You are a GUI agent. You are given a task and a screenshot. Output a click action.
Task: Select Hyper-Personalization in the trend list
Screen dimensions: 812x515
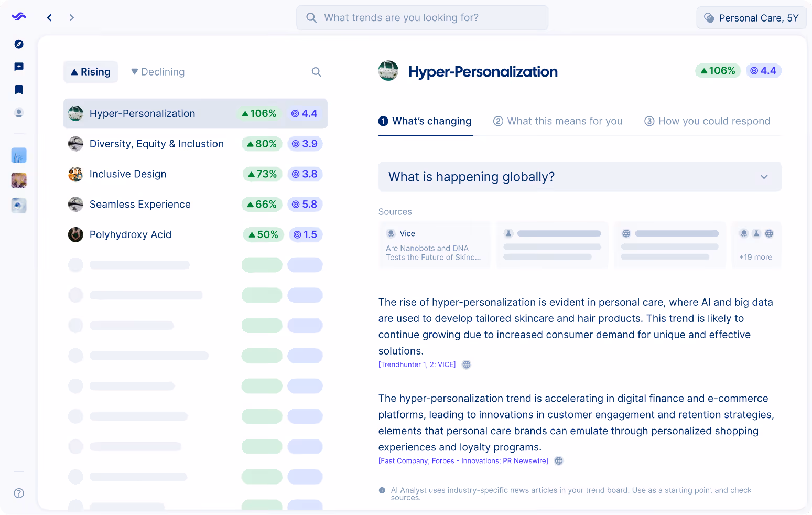(195, 113)
